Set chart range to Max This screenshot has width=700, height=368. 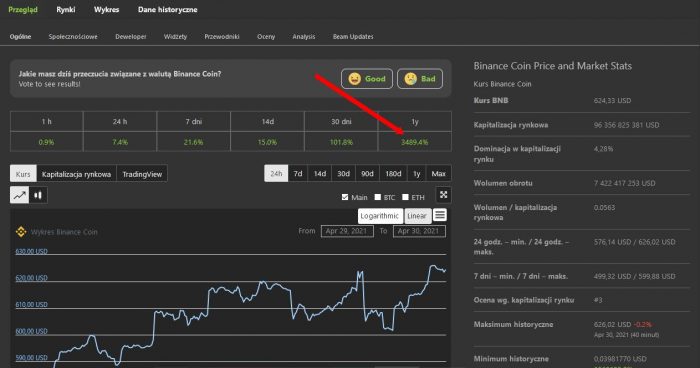(x=438, y=173)
